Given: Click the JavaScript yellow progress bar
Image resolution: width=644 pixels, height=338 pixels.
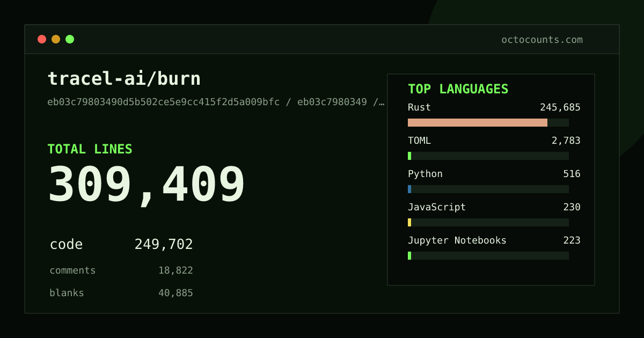Looking at the screenshot, I should pyautogui.click(x=409, y=222).
